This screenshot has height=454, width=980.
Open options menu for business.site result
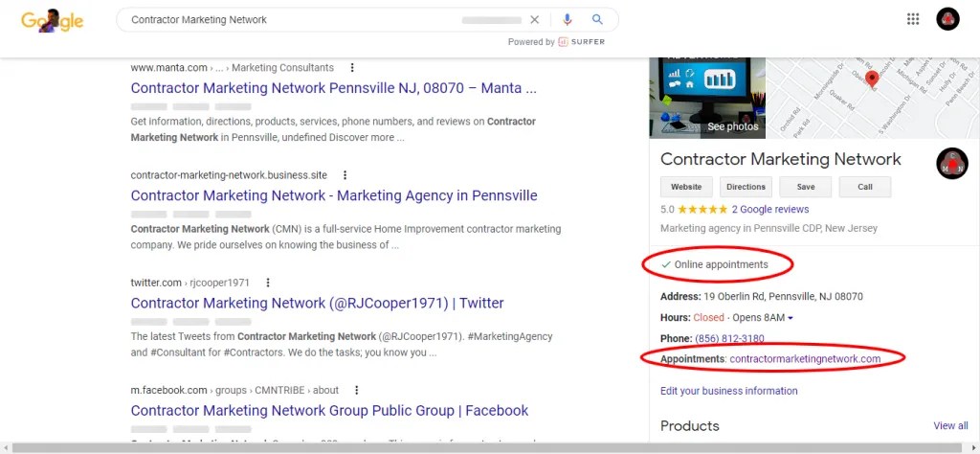(x=345, y=175)
